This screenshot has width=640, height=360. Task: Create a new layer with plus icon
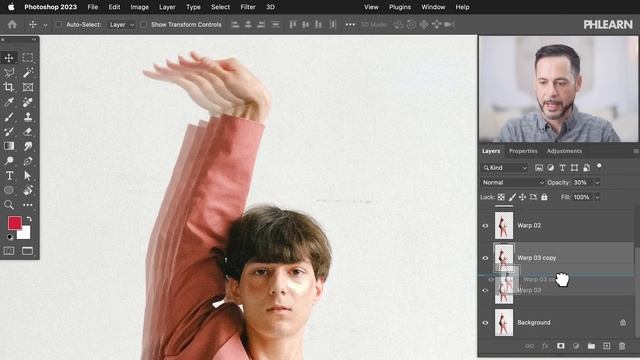[x=607, y=346]
